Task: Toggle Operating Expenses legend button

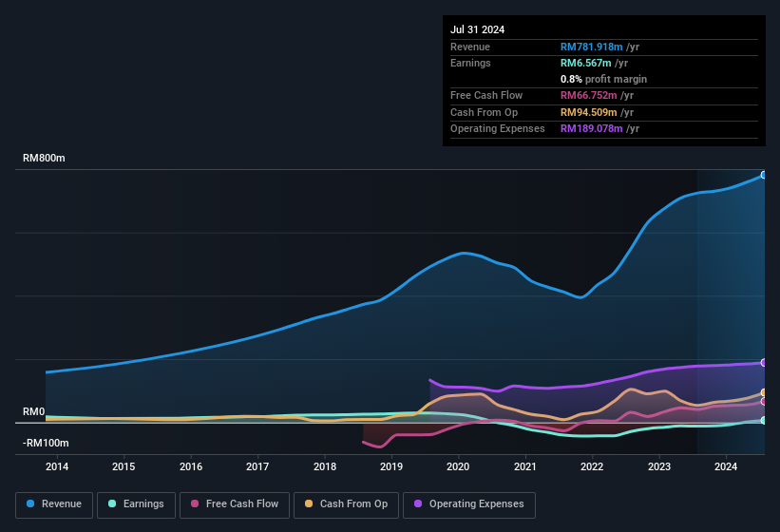Action: [469, 504]
